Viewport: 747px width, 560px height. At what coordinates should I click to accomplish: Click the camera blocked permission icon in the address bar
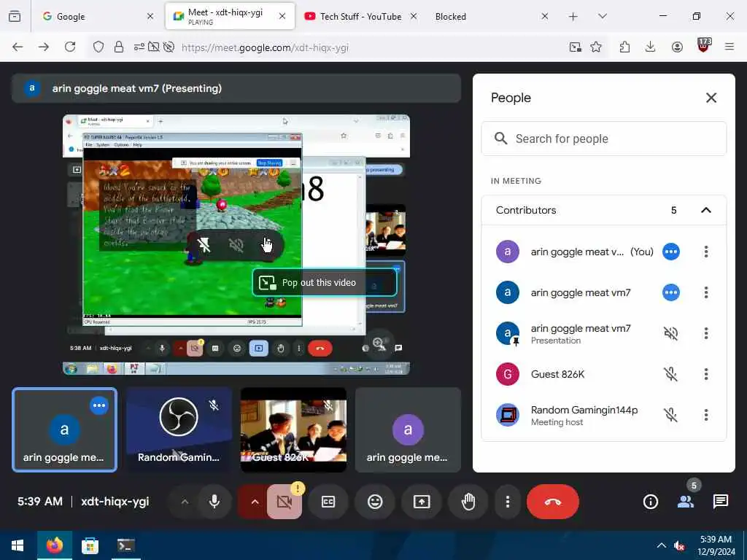point(154,47)
